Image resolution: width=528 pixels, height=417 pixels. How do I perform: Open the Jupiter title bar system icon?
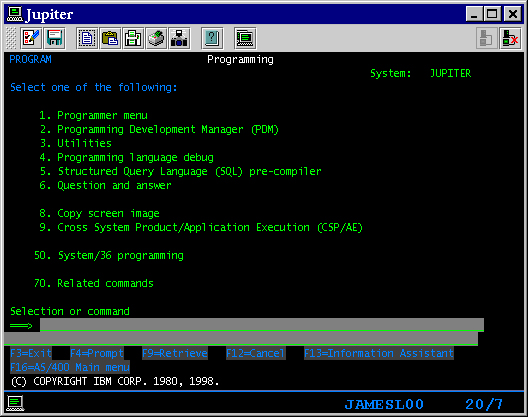tap(15, 14)
